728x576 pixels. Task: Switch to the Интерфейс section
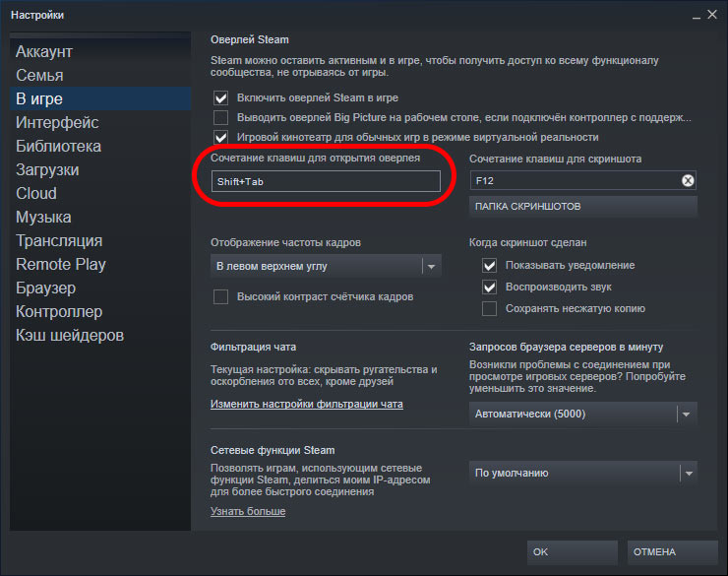point(100,123)
